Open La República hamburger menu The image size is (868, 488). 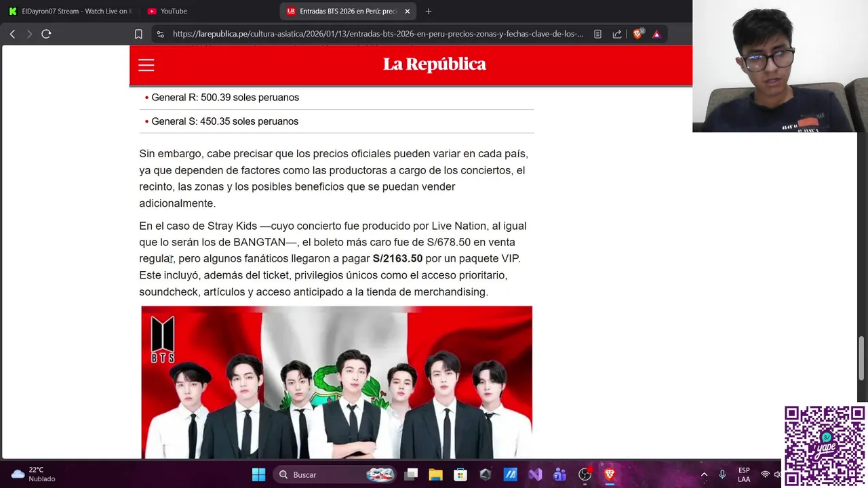coord(146,65)
